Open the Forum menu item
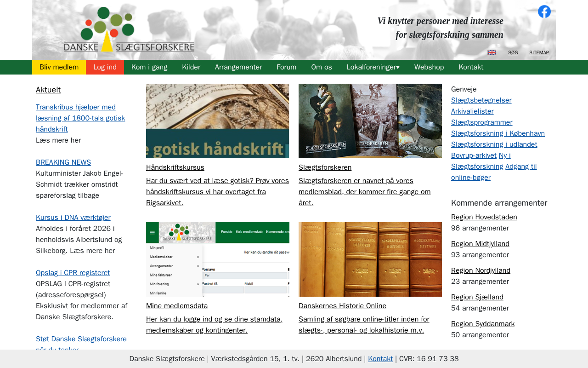The width and height of the screenshot is (588, 368). tap(287, 67)
